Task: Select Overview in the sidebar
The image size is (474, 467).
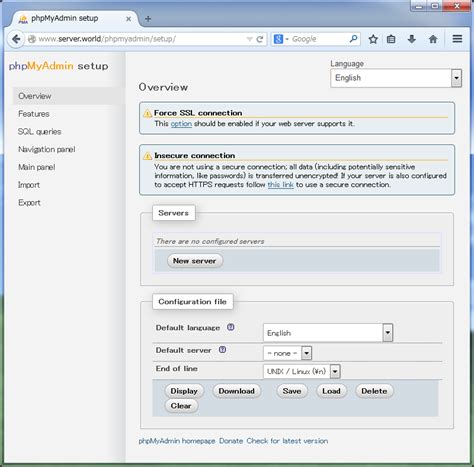Action: point(35,96)
